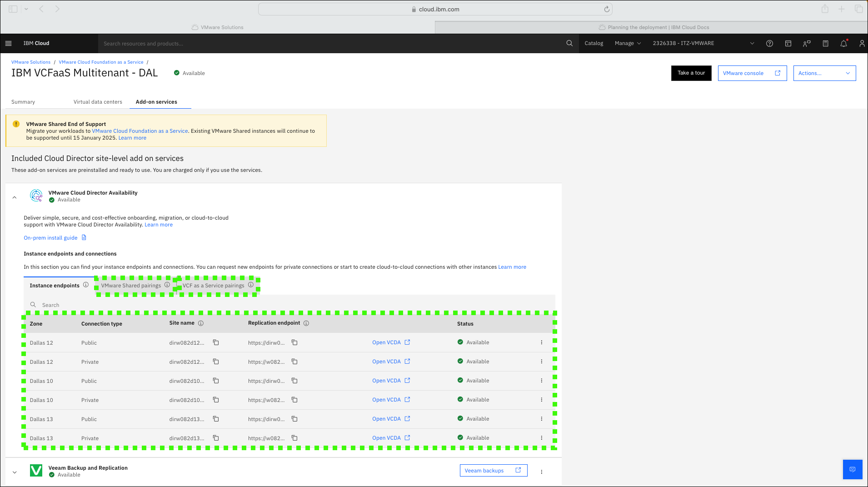Viewport: 868px width, 487px height.
Task: Copy replication endpoint for Dallas 13 Public row
Action: pos(294,419)
